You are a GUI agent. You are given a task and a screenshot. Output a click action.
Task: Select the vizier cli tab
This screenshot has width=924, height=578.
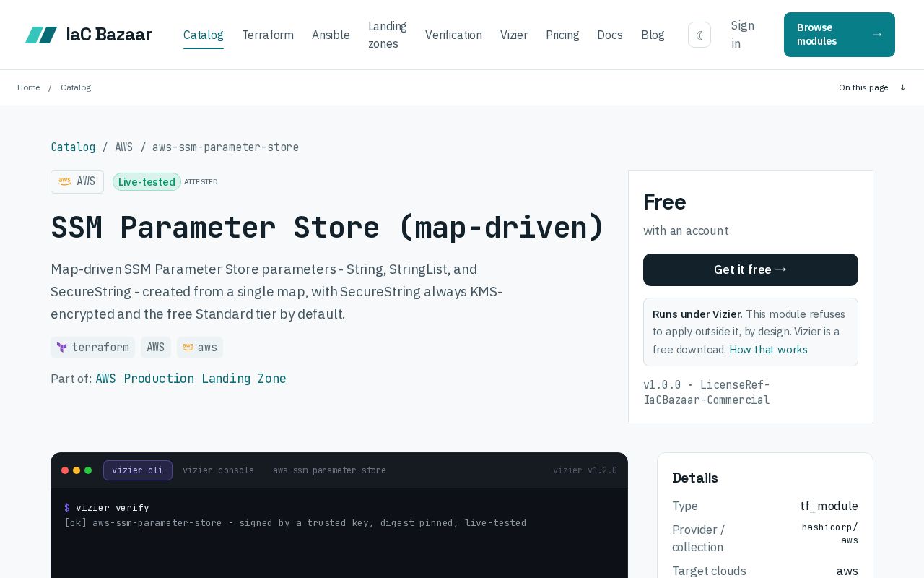point(138,470)
